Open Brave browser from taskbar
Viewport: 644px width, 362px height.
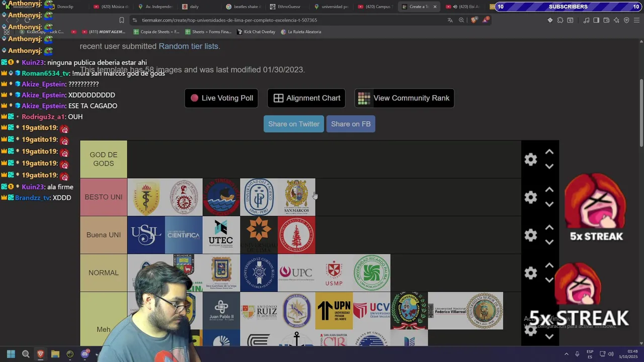coord(40,354)
